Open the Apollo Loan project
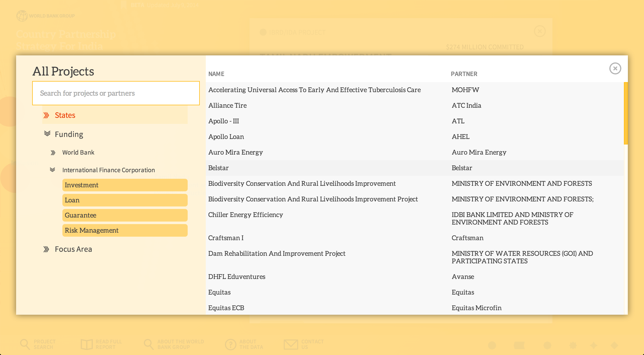 (x=226, y=137)
